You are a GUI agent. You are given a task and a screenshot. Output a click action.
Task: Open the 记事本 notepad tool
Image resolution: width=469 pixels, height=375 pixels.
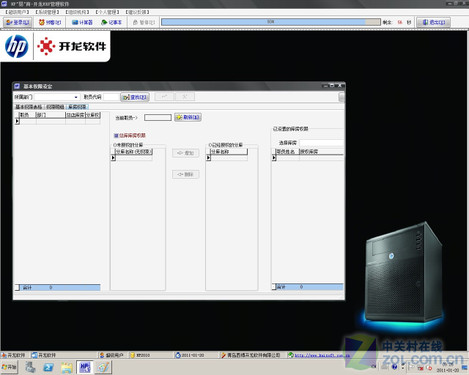[x=111, y=22]
